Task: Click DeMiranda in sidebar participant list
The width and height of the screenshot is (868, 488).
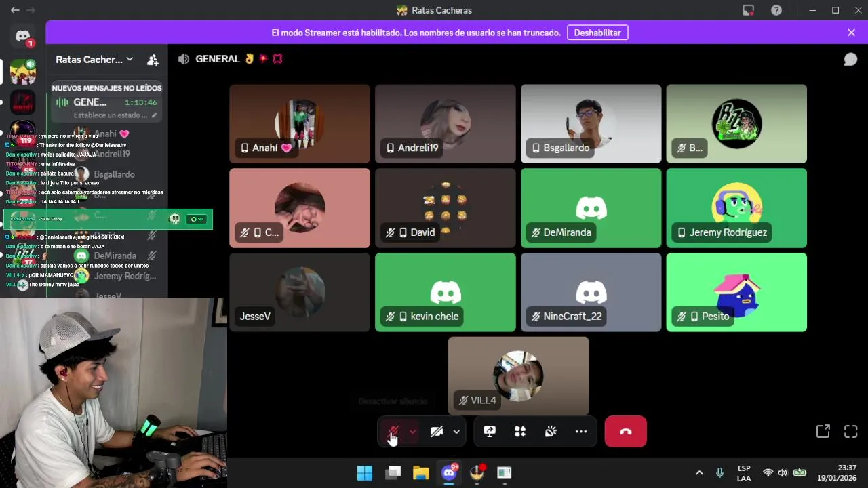Action: click(115, 256)
